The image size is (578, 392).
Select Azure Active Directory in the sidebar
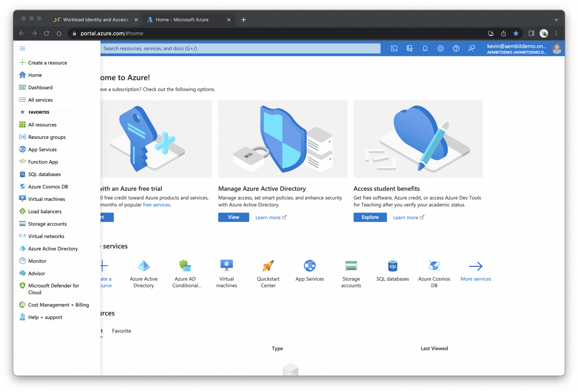pos(53,248)
